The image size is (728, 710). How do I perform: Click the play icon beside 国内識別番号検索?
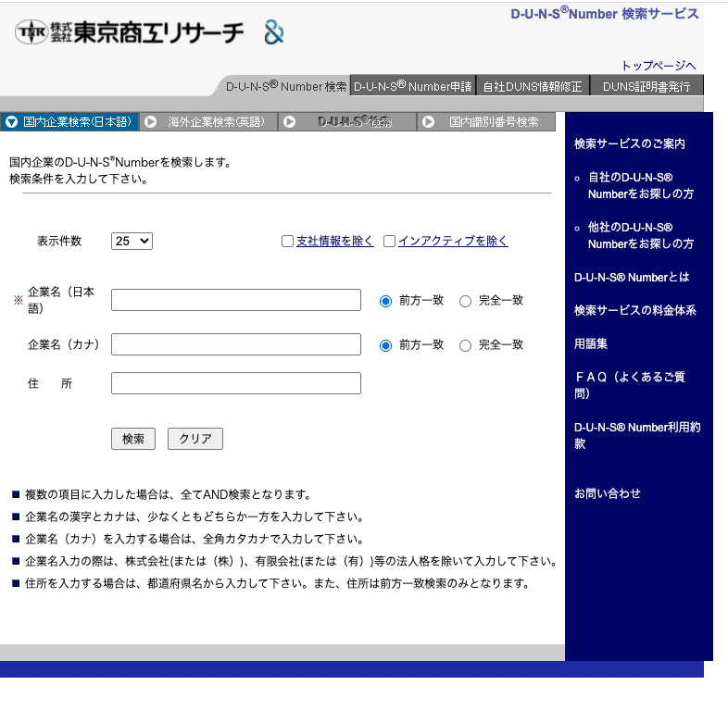coord(428,121)
